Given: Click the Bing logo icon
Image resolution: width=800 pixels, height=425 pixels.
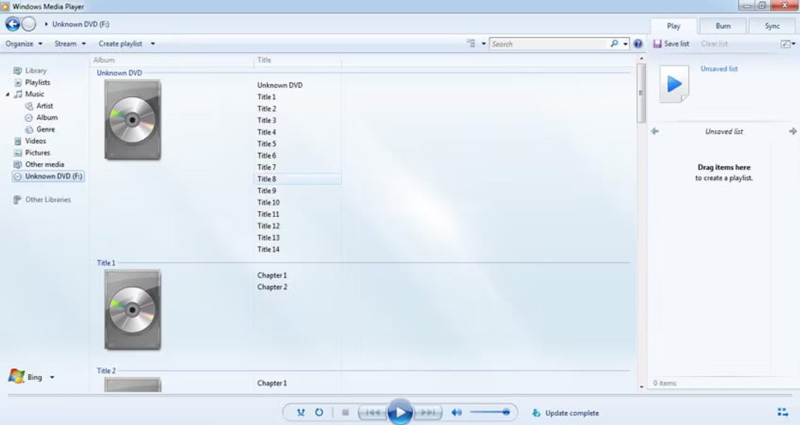Looking at the screenshot, I should pyautogui.click(x=16, y=377).
